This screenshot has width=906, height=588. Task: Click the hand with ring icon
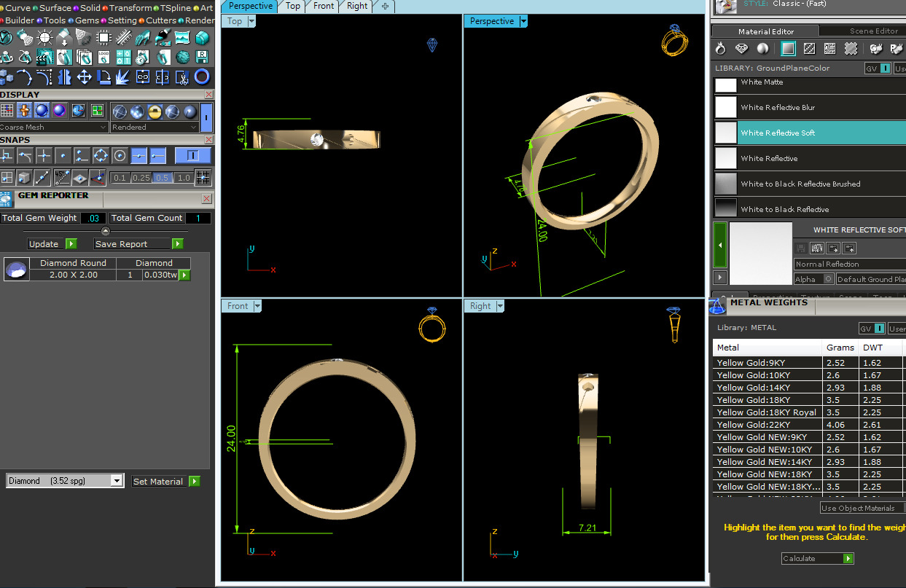(x=142, y=38)
